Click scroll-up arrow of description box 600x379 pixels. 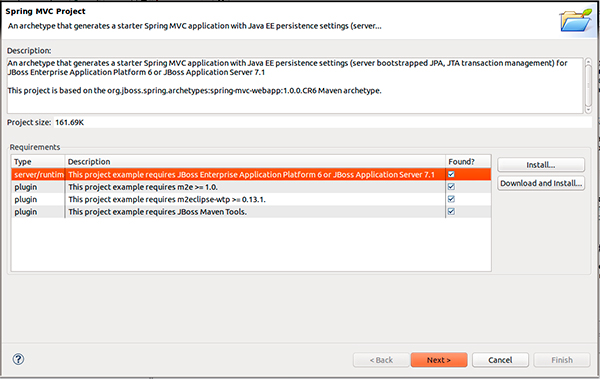(x=589, y=61)
